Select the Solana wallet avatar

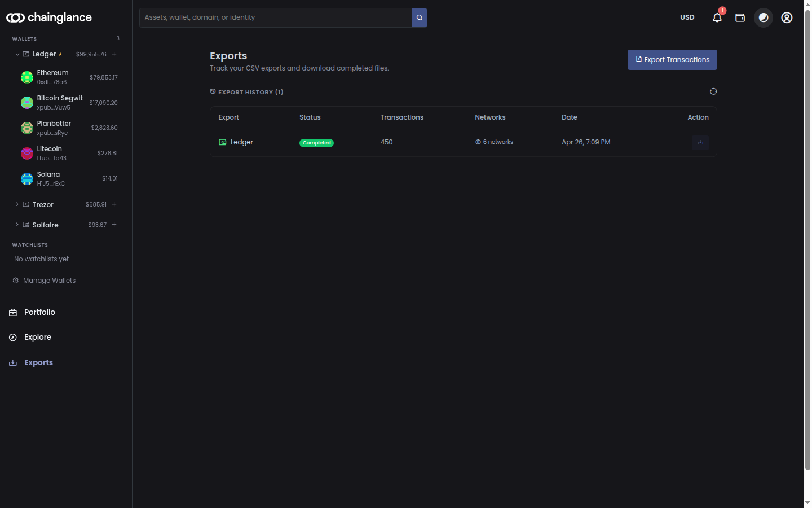coord(27,179)
